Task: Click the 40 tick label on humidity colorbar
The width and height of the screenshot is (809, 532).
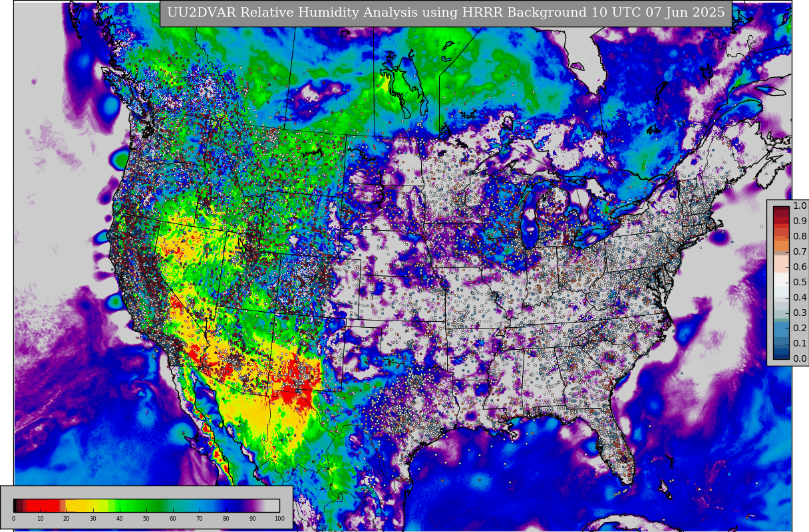Action: coord(120,519)
